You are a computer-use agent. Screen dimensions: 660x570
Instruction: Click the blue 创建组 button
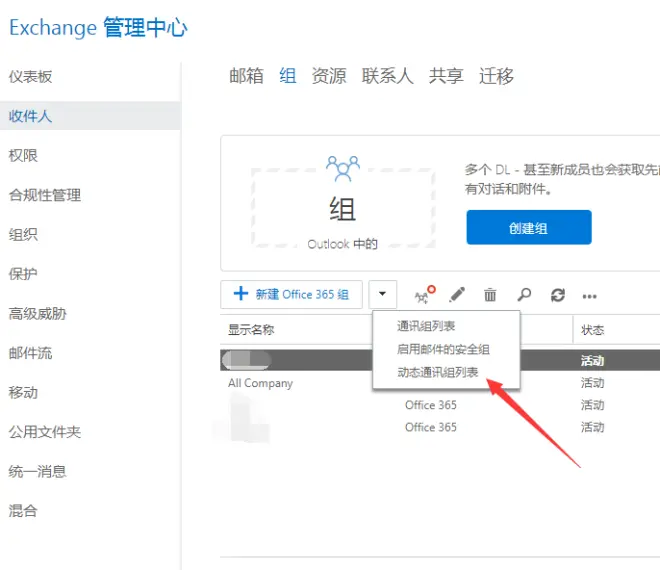click(x=529, y=227)
